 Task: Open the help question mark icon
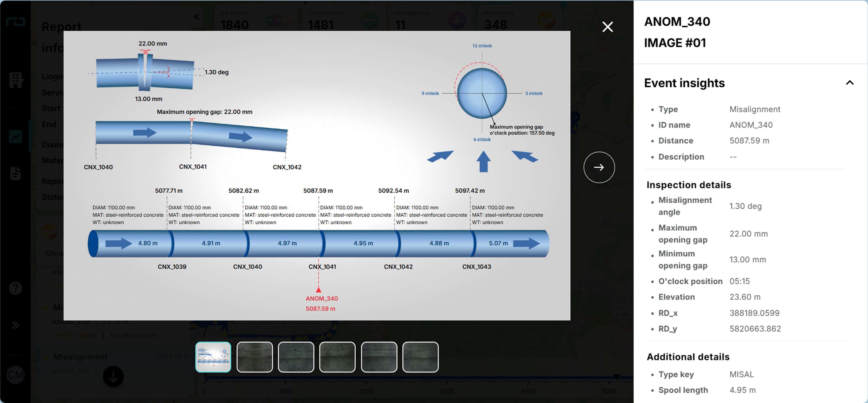point(16,288)
